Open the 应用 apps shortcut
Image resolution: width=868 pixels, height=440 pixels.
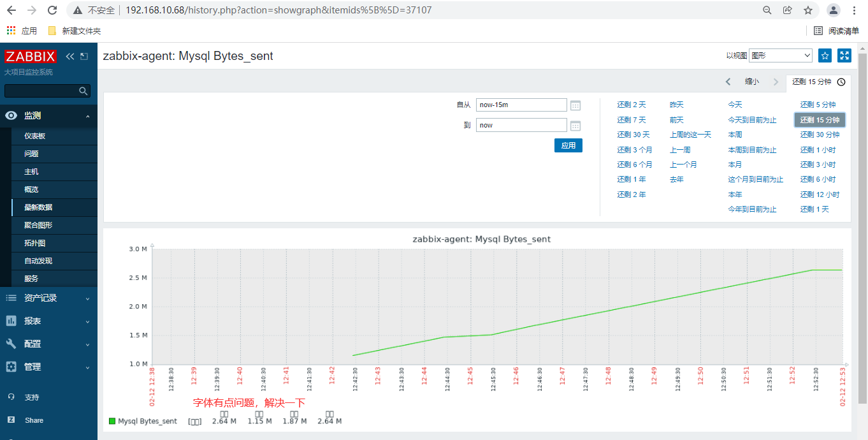22,31
